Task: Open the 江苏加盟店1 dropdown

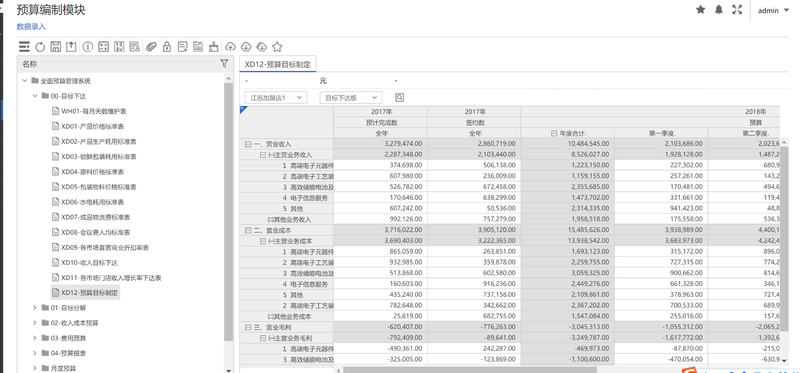Action: 276,97
